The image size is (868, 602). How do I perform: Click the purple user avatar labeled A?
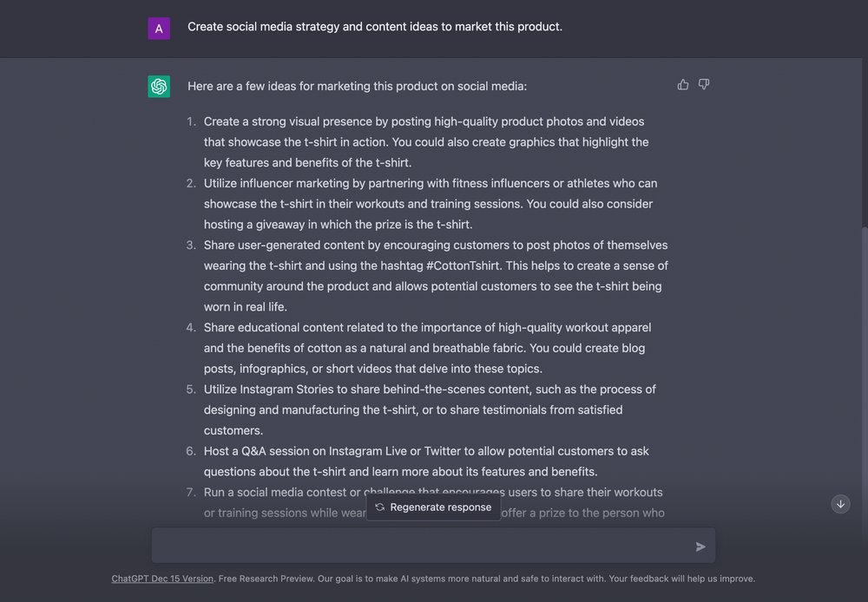pyautogui.click(x=159, y=29)
